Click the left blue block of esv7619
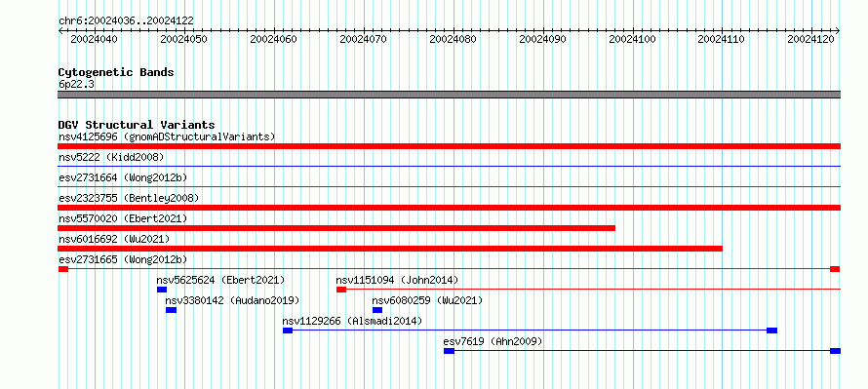Screen dimensions: 868x389 click(x=449, y=351)
